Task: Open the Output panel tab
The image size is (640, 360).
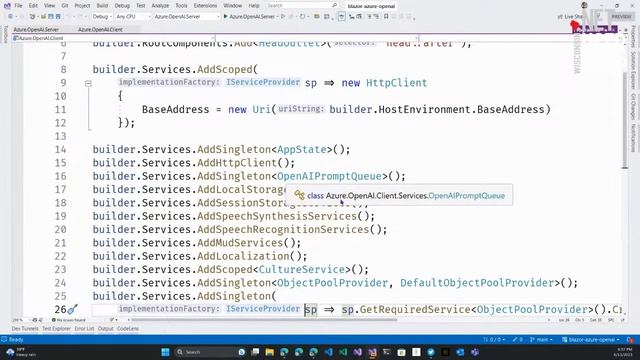Action: [x=105, y=329]
